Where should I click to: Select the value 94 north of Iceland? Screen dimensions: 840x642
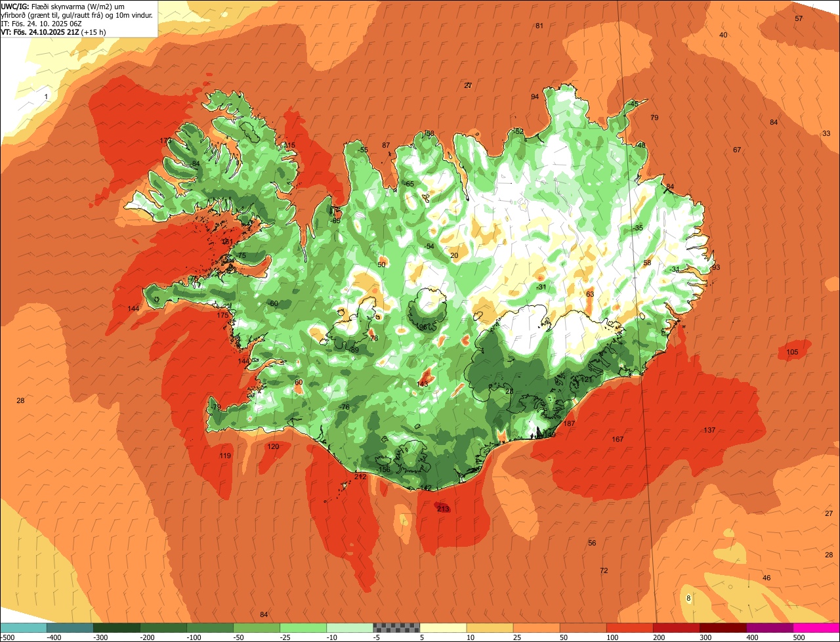(535, 96)
